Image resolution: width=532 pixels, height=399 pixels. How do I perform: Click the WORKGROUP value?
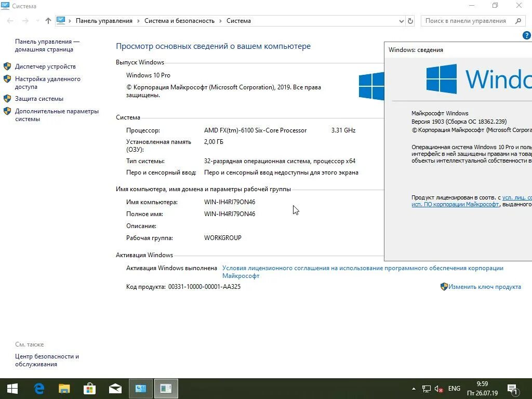click(222, 238)
